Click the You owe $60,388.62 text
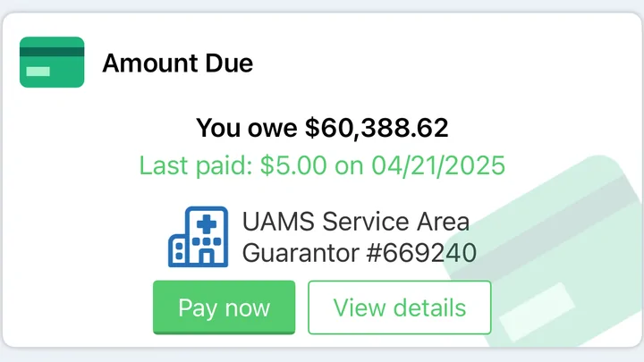Image resolution: width=644 pixels, height=362 pixels. pyautogui.click(x=322, y=128)
